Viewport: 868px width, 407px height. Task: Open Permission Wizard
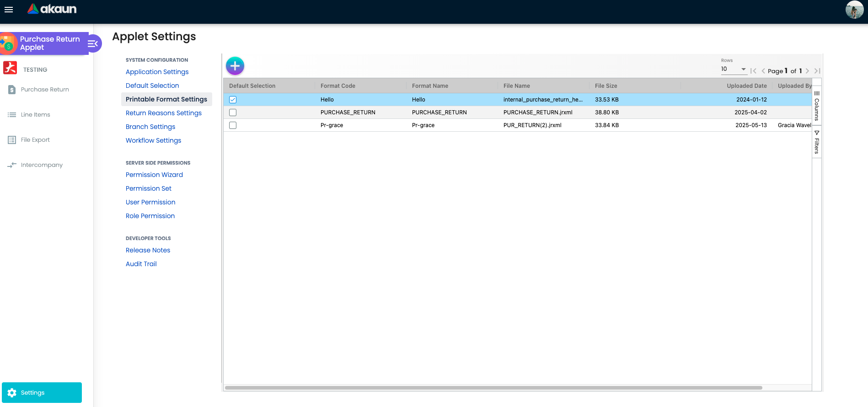pyautogui.click(x=154, y=175)
